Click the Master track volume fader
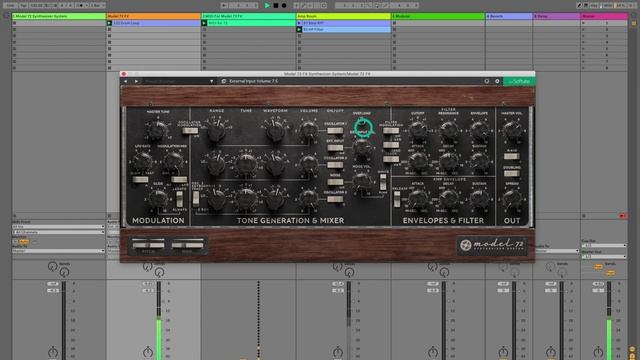This screenshot has height=360, width=640. (609, 320)
